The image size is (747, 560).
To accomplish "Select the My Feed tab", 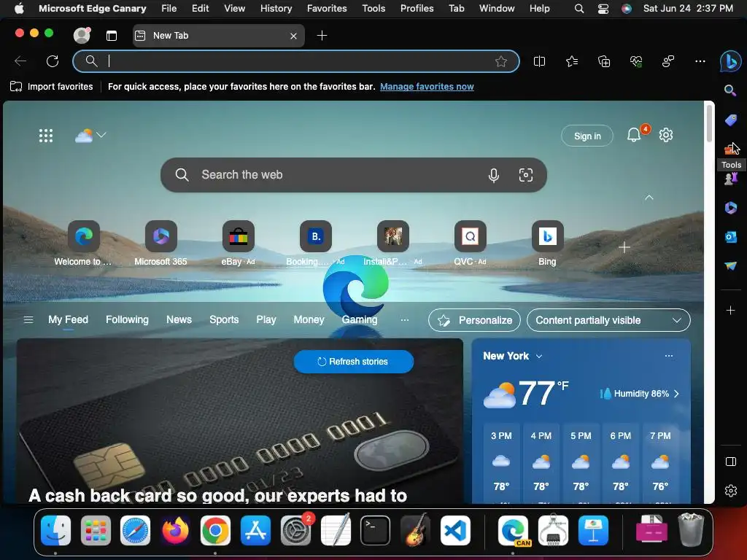I will 68,320.
